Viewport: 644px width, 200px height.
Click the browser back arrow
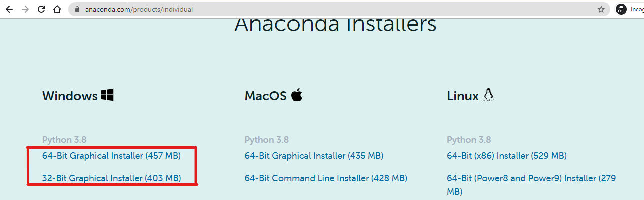point(9,9)
